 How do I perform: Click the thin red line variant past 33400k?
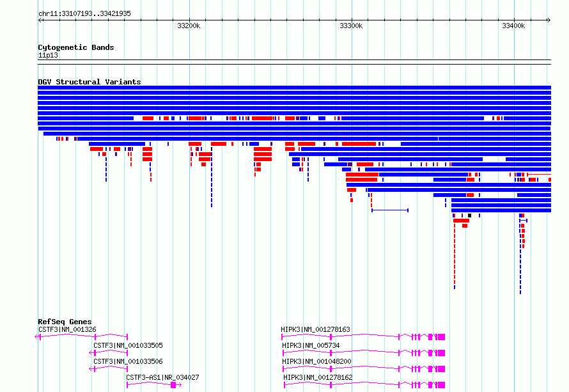pos(539,175)
